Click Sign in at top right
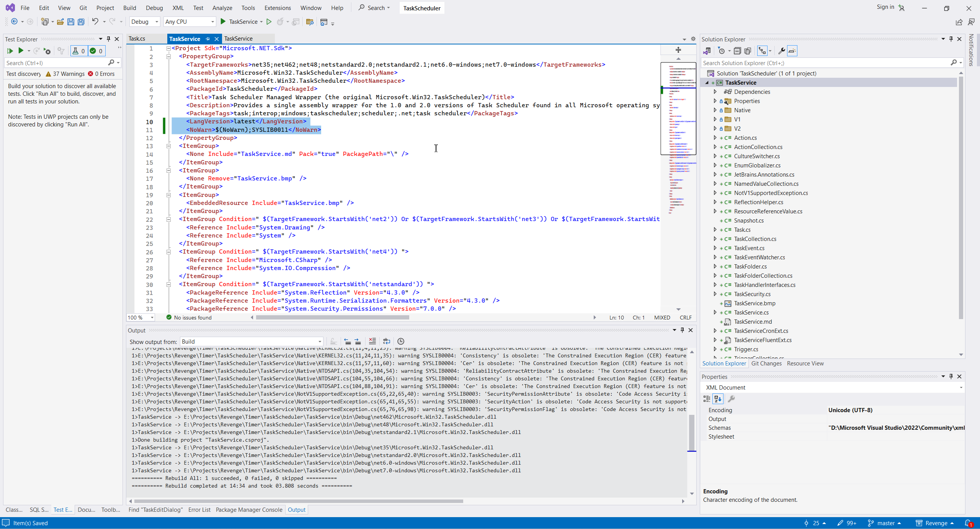Screen dimensions: 980x529 [x=885, y=7]
